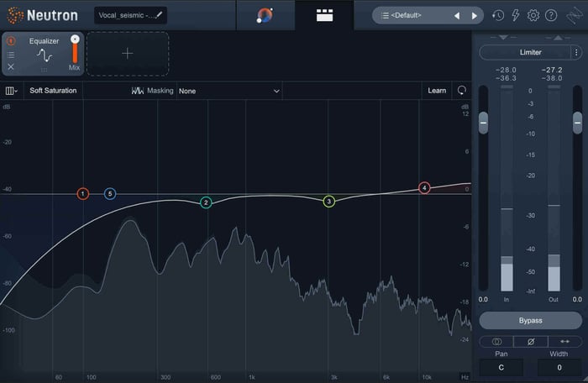Click the 100 frequency axis label
The height and width of the screenshot is (383, 588).
click(91, 377)
